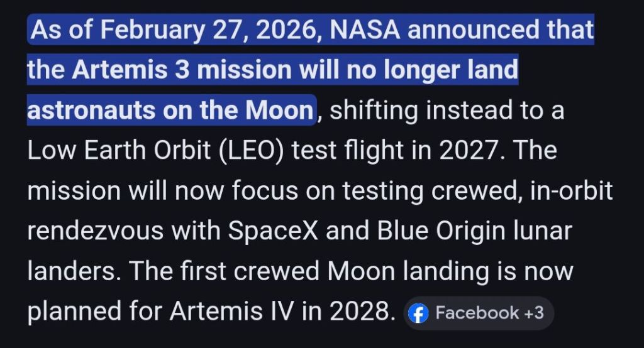644x348 pixels.
Task: Click highlighted text astronauts on the Moon
Action: pos(170,111)
